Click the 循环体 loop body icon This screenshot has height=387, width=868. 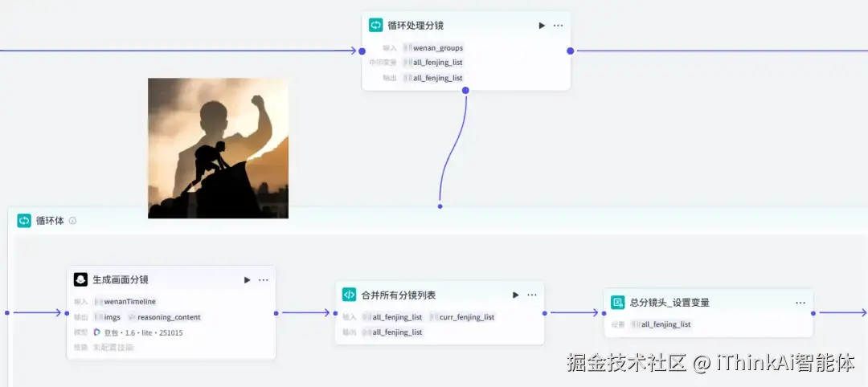tap(24, 221)
